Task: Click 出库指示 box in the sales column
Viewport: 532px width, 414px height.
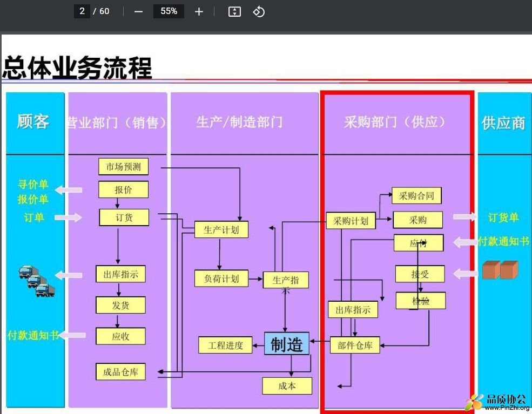Action: coord(121,274)
